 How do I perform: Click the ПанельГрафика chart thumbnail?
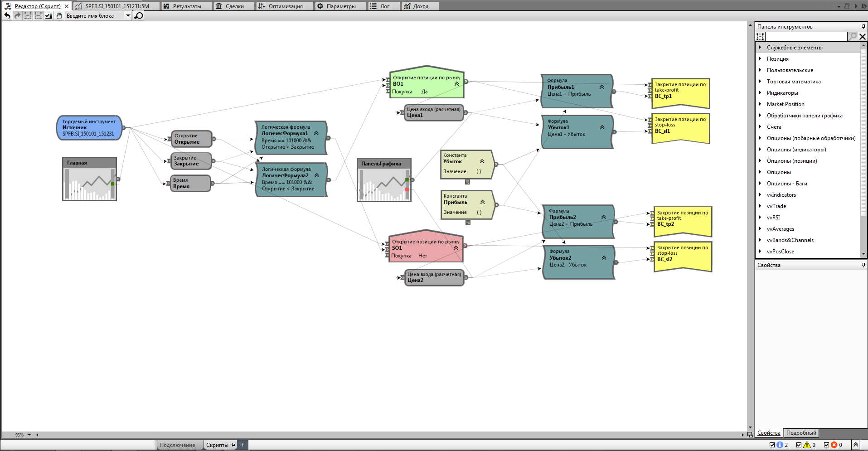384,180
